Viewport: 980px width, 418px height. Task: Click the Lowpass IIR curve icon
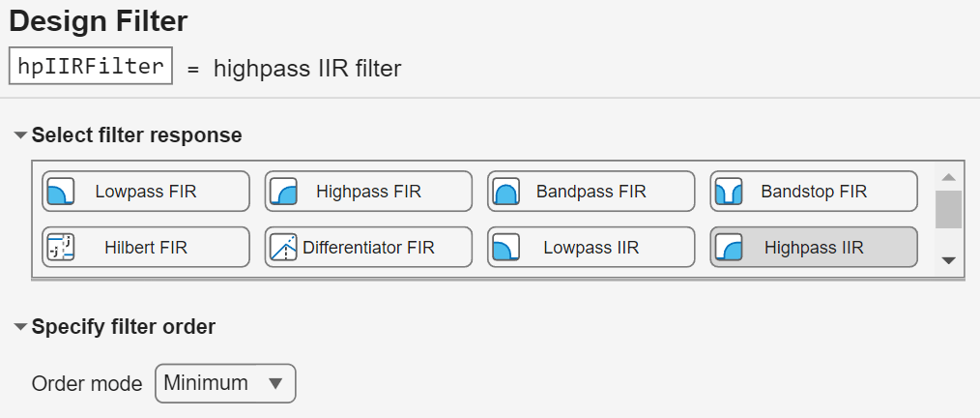504,247
